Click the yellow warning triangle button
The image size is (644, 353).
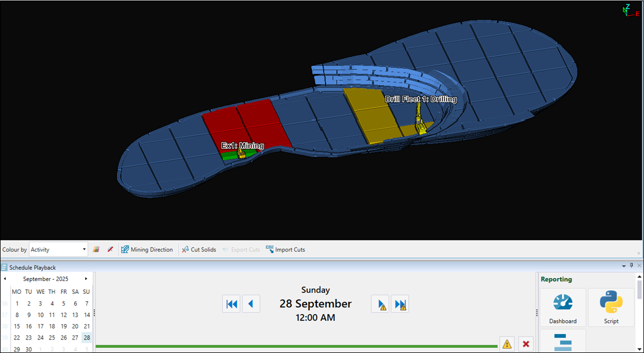point(507,344)
